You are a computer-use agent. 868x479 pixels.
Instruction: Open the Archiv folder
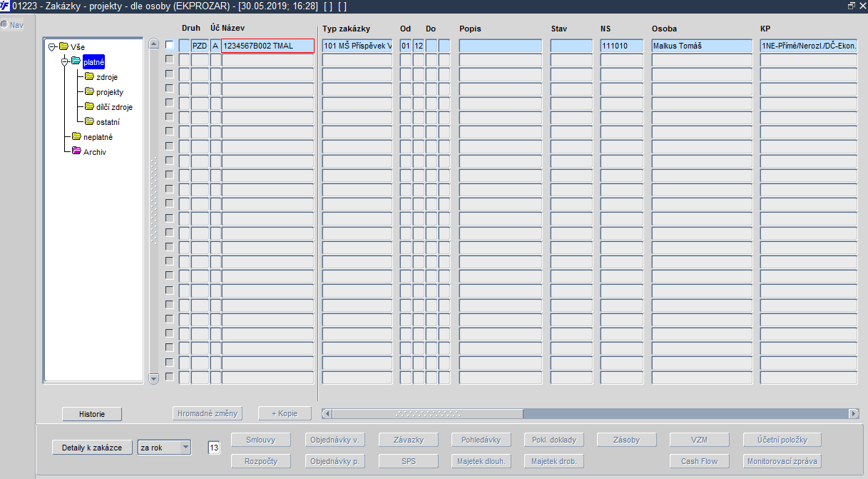(x=95, y=152)
